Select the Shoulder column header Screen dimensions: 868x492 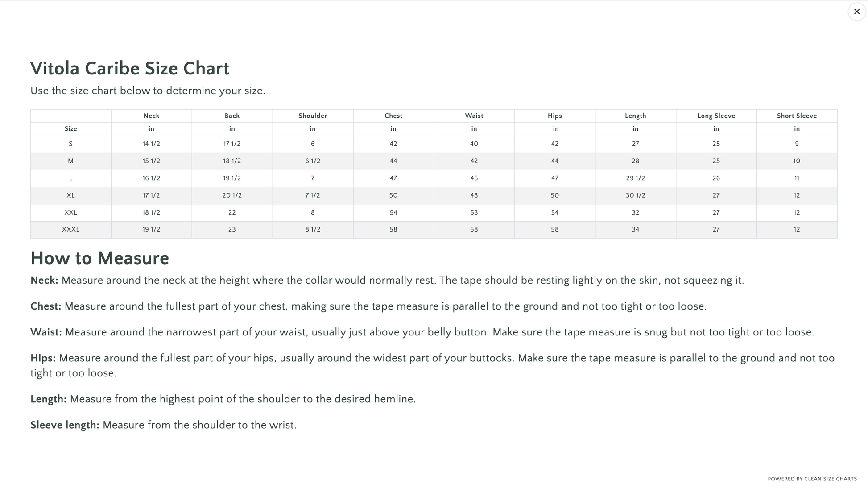click(x=313, y=116)
